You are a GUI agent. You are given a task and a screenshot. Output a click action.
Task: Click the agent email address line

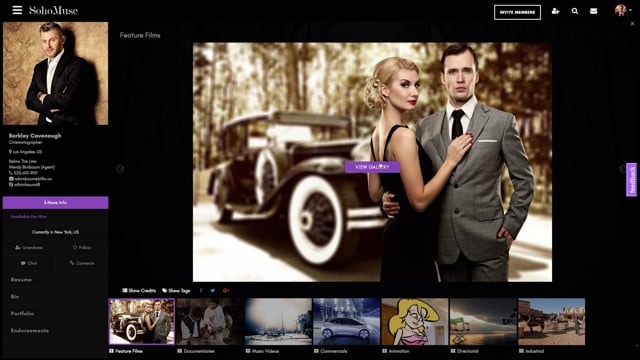pos(30,179)
